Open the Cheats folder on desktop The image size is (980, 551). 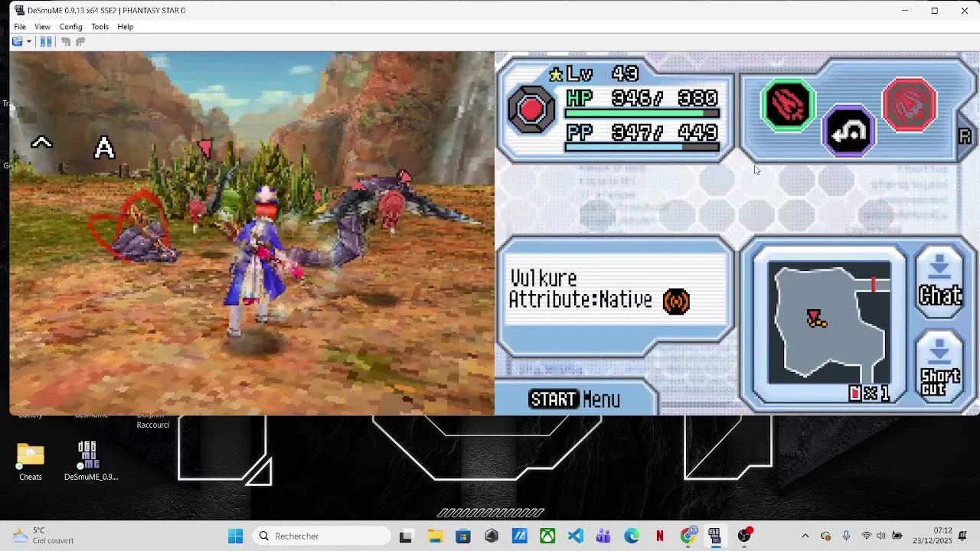click(x=31, y=461)
